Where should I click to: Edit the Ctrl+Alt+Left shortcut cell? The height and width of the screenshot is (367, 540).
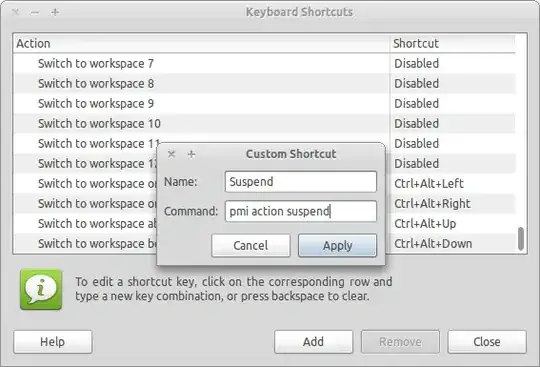point(453,184)
